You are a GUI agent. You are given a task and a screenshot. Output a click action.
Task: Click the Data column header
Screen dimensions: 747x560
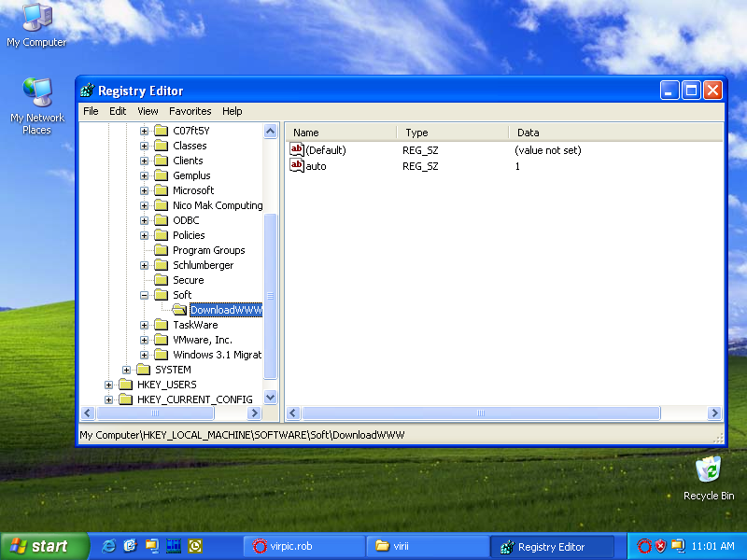(x=616, y=133)
